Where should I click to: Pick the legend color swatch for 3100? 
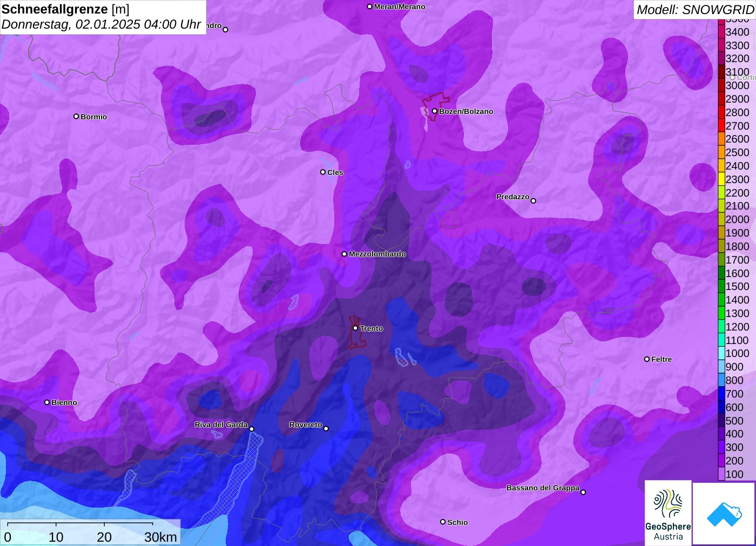tap(721, 72)
